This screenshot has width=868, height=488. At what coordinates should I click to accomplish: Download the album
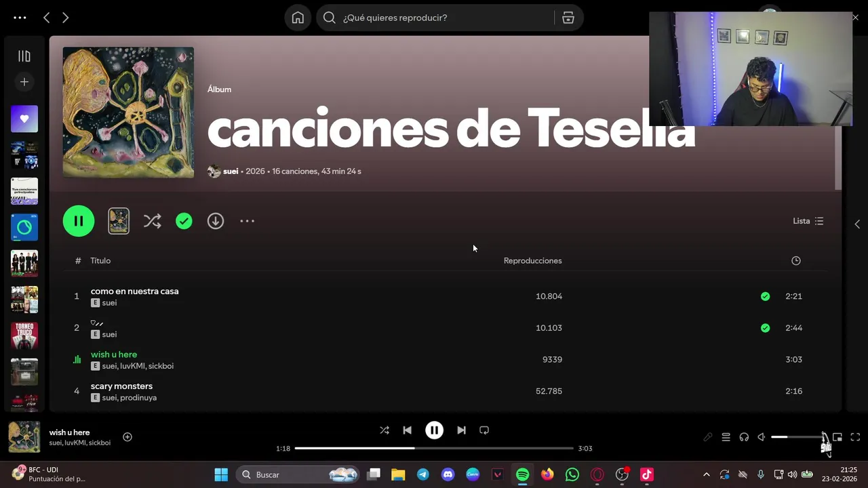tap(216, 221)
